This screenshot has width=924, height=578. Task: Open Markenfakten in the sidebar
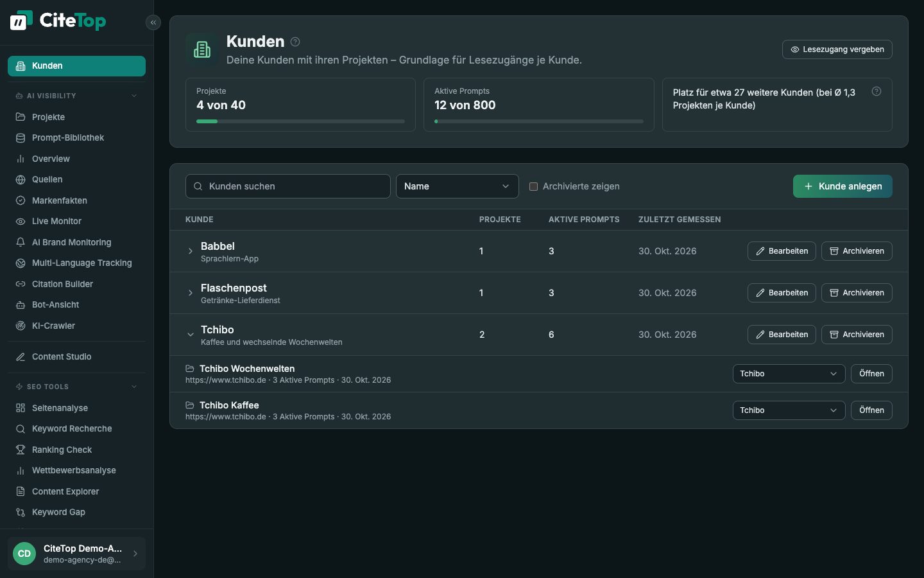point(76,200)
